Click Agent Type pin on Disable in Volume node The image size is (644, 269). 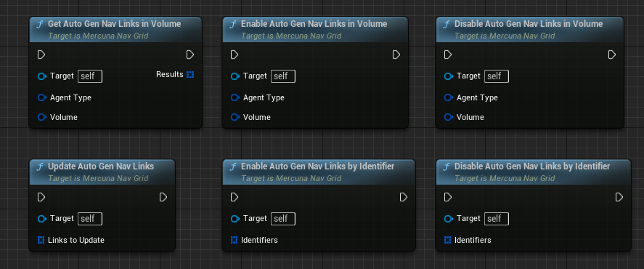coord(449,97)
